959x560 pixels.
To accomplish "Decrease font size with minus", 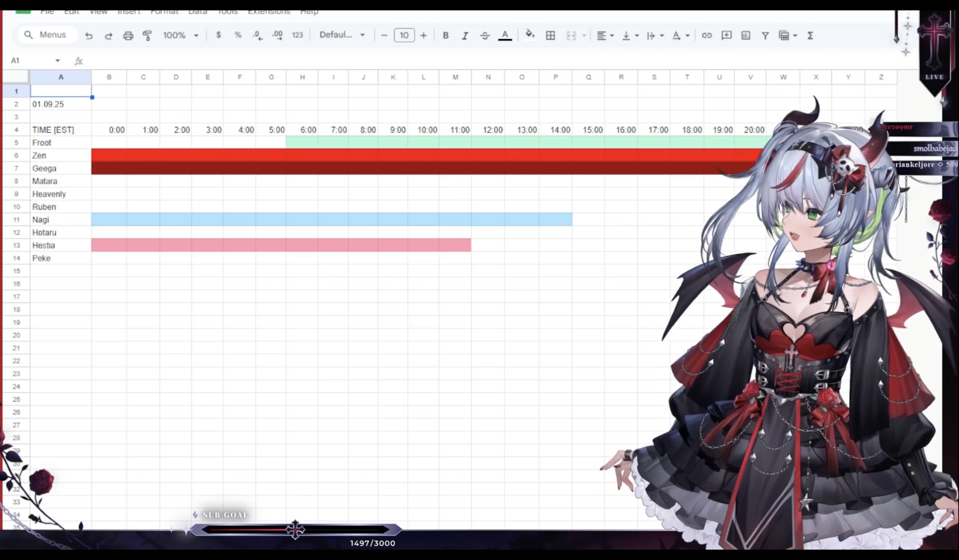I will coord(384,35).
